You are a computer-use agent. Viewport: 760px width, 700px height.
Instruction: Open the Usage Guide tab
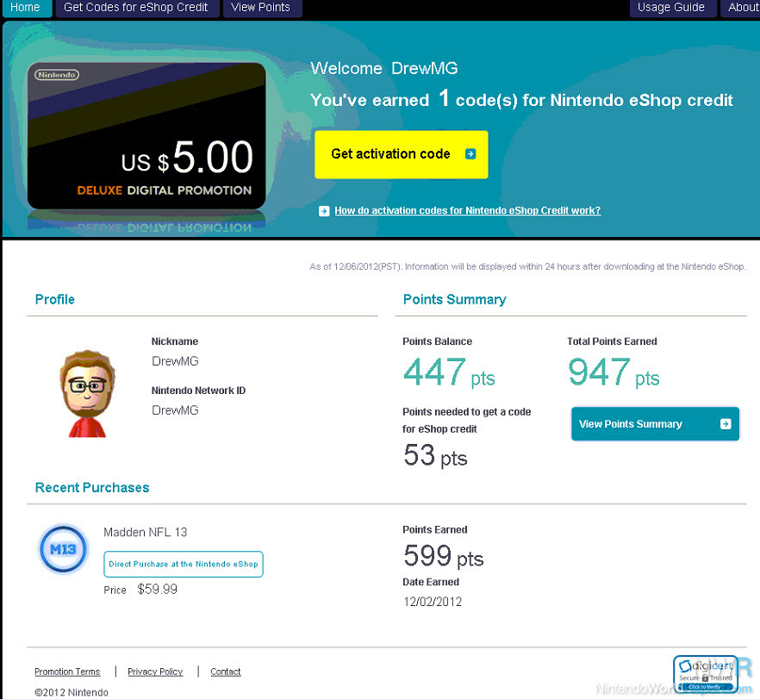(x=673, y=9)
